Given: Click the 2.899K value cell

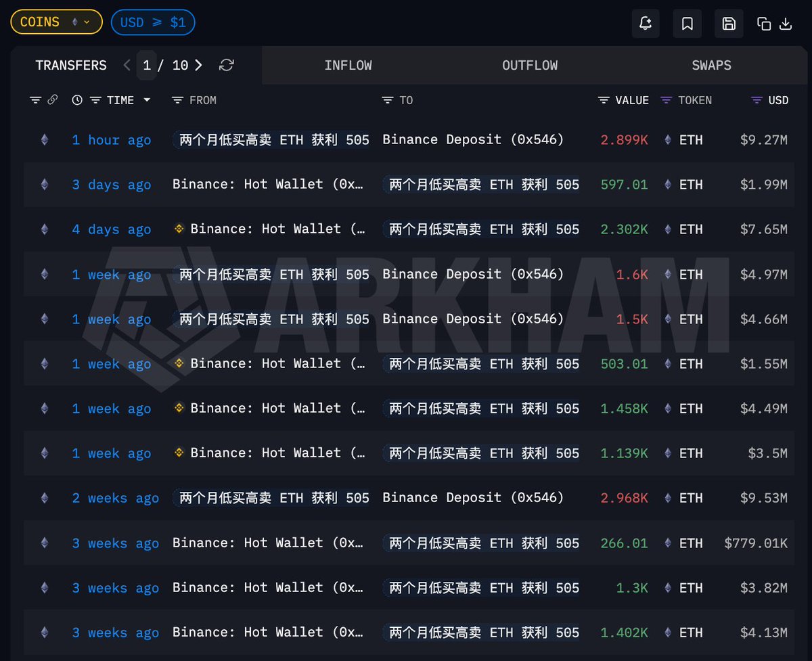Looking at the screenshot, I should pos(624,140).
